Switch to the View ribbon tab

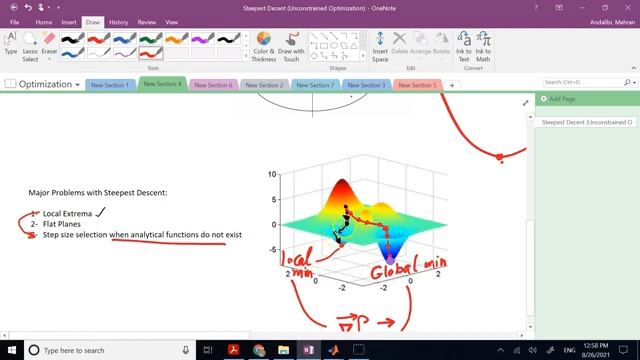click(171, 22)
